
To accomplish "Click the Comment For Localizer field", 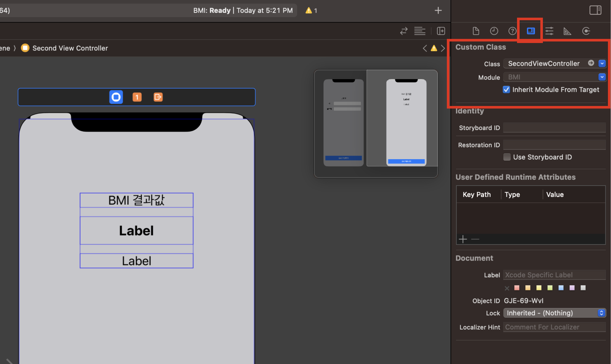I will 554,327.
